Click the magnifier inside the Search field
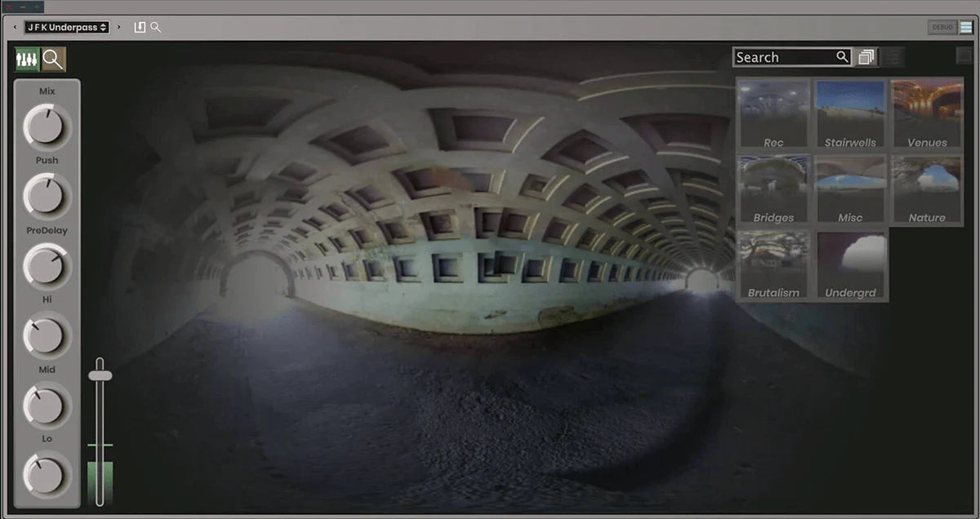The image size is (980, 519). pos(840,57)
